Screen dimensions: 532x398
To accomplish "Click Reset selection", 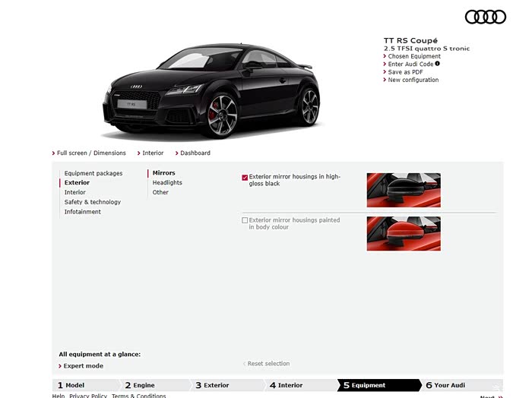I will (x=268, y=364).
